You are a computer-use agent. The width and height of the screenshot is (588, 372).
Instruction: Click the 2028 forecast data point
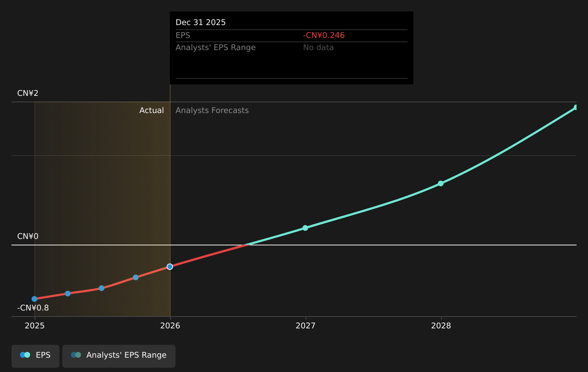tap(440, 183)
